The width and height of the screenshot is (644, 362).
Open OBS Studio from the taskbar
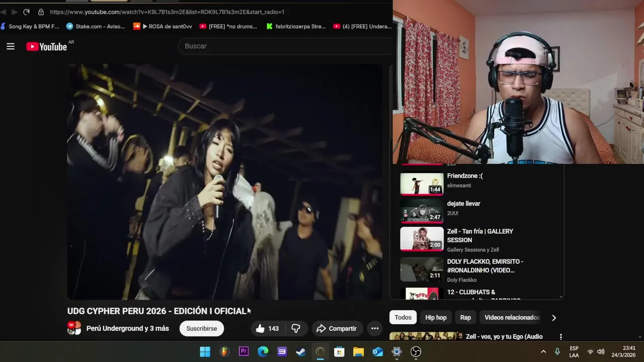pyautogui.click(x=416, y=351)
